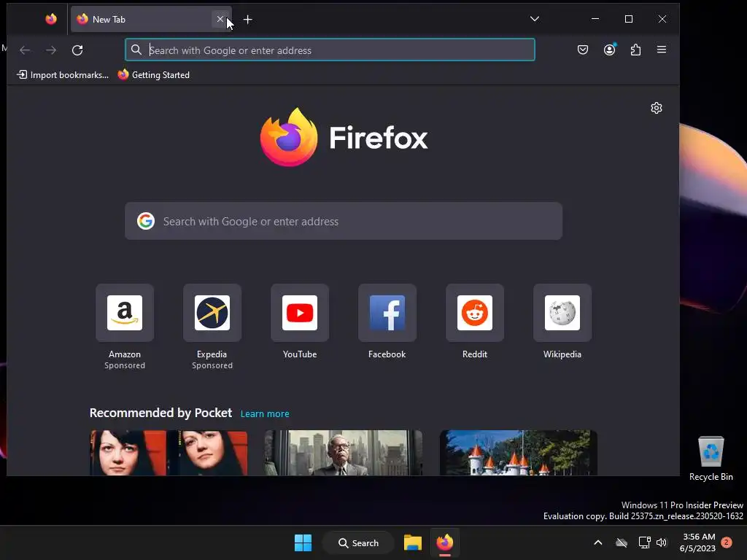
Task: Open notifications badge showing 2
Action: coord(727,542)
